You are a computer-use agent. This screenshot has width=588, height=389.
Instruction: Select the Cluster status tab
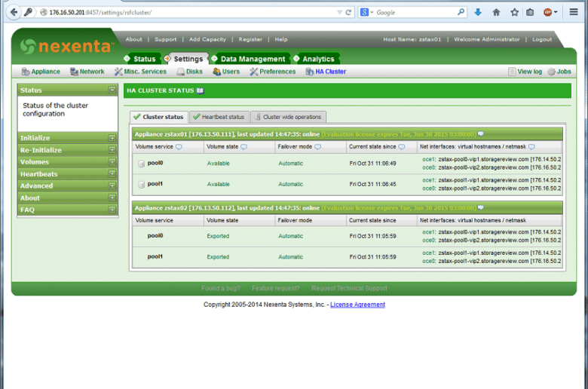[158, 117]
